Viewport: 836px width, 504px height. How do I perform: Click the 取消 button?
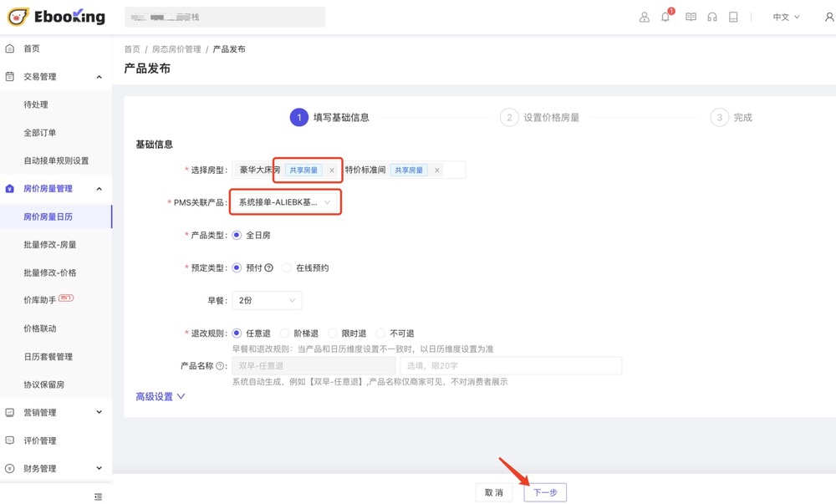[x=494, y=492]
